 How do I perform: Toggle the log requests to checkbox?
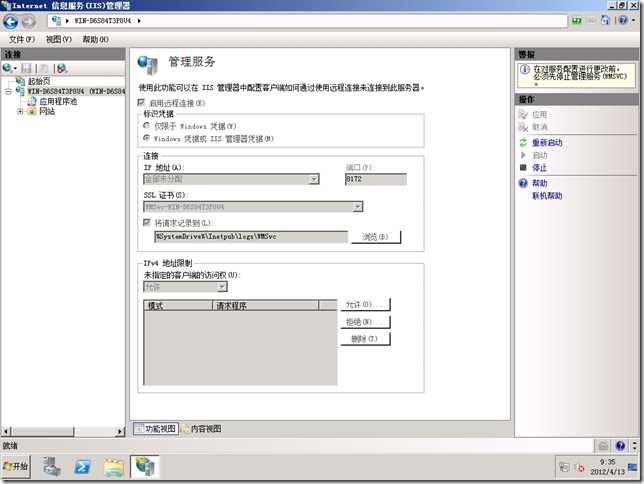(147, 222)
